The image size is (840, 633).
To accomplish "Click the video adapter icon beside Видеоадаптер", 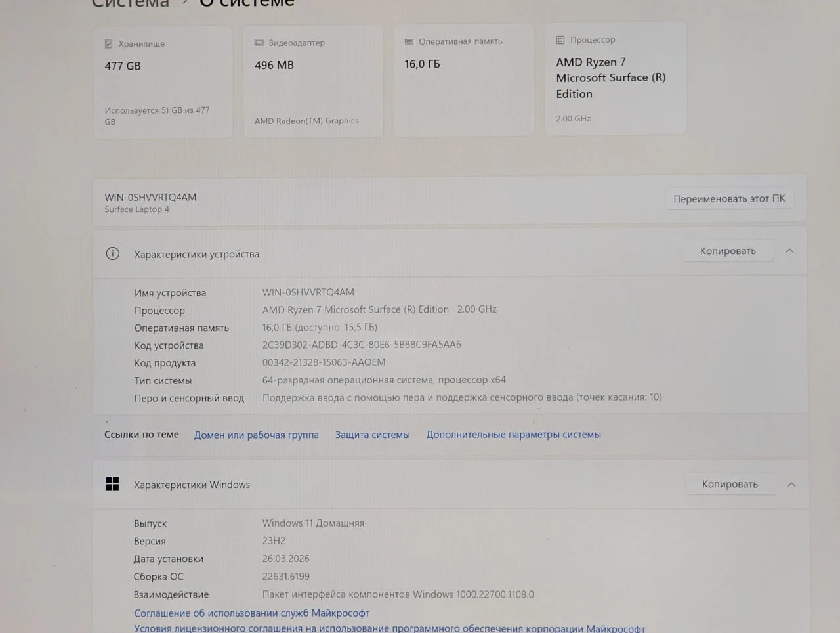I will pos(259,43).
